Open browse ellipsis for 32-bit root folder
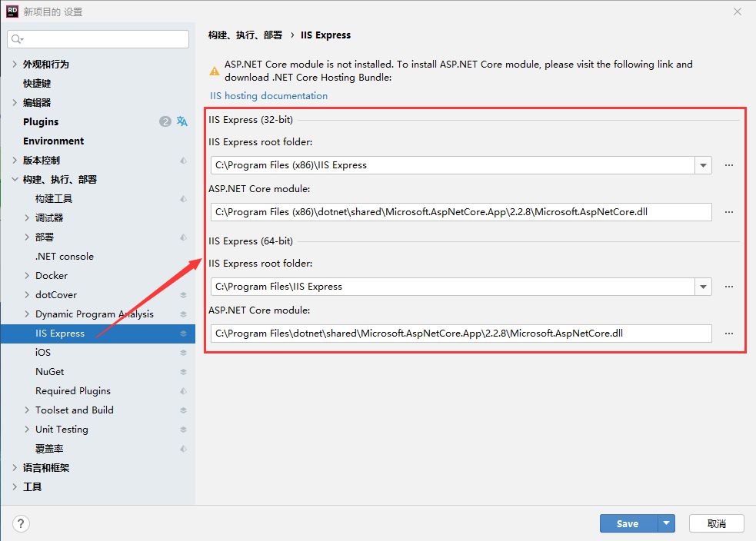 [728, 165]
